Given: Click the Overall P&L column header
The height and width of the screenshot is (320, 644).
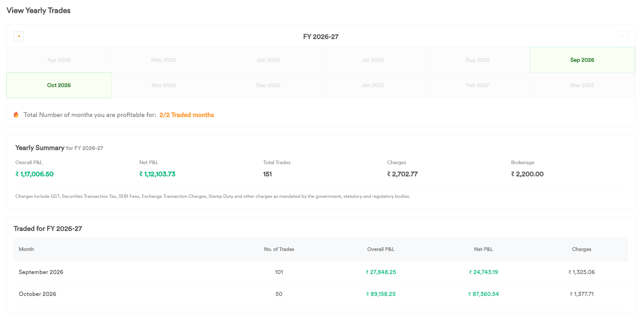Looking at the screenshot, I should [x=381, y=249].
